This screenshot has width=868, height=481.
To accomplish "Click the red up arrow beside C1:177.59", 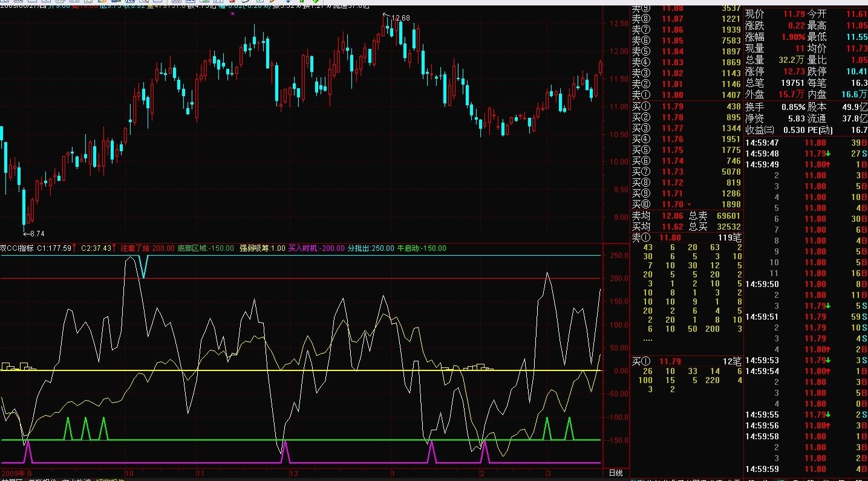I will point(74,248).
